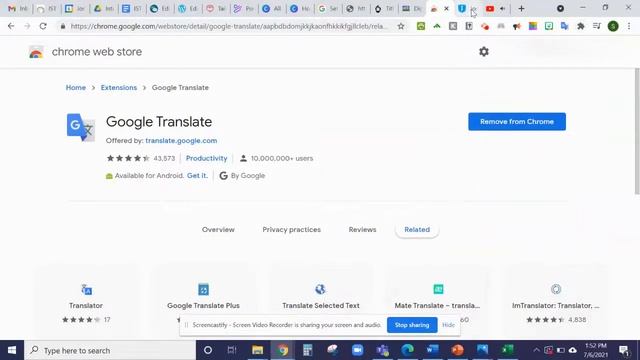Close the active Chrome Web Store tab

click(x=446, y=9)
